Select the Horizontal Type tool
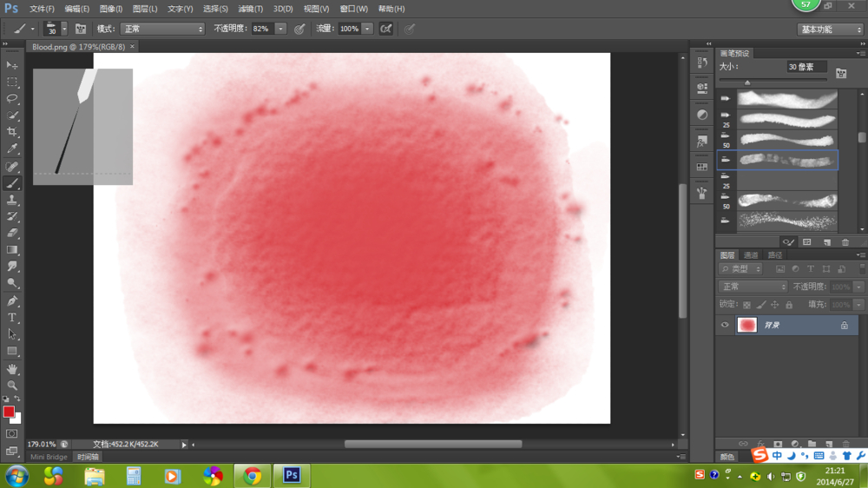Screen dimensions: 868x488 click(x=12, y=318)
